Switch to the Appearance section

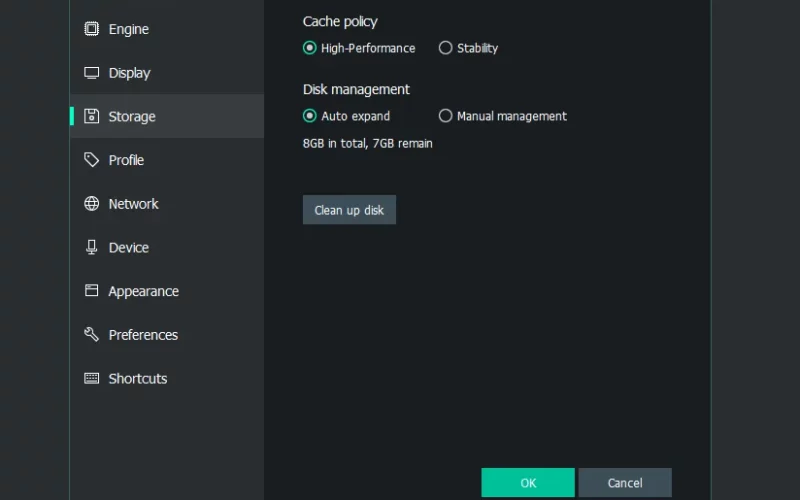pyautogui.click(x=167, y=291)
